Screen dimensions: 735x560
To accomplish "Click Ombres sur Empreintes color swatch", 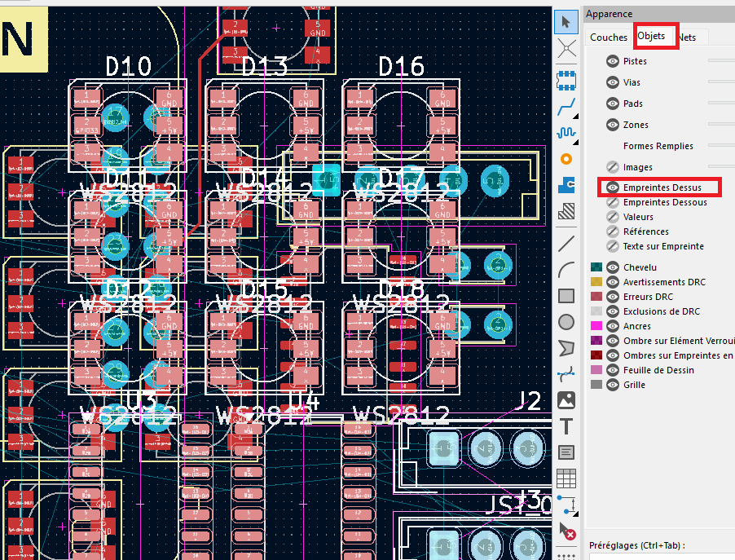I will tap(596, 355).
